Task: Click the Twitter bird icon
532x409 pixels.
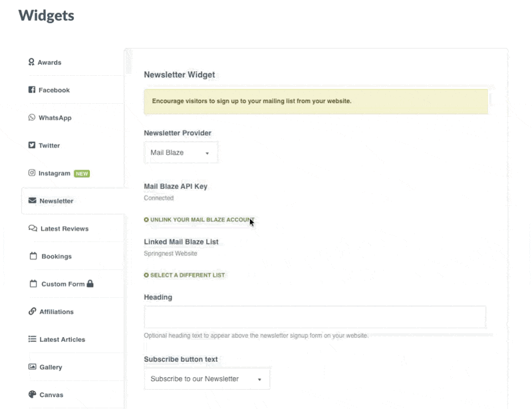Action: (x=31, y=146)
